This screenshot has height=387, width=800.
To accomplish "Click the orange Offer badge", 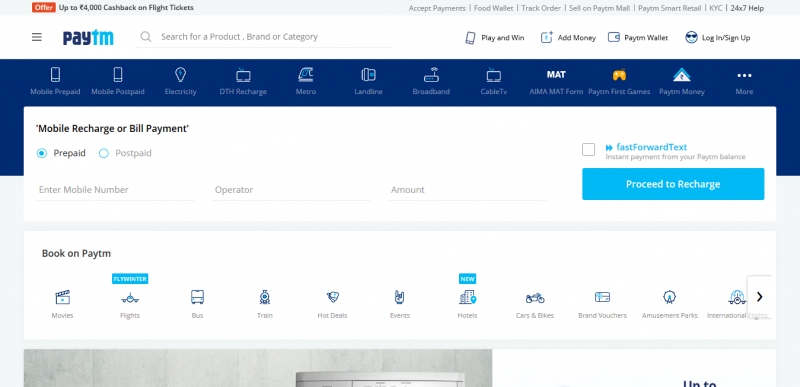I will coord(43,8).
